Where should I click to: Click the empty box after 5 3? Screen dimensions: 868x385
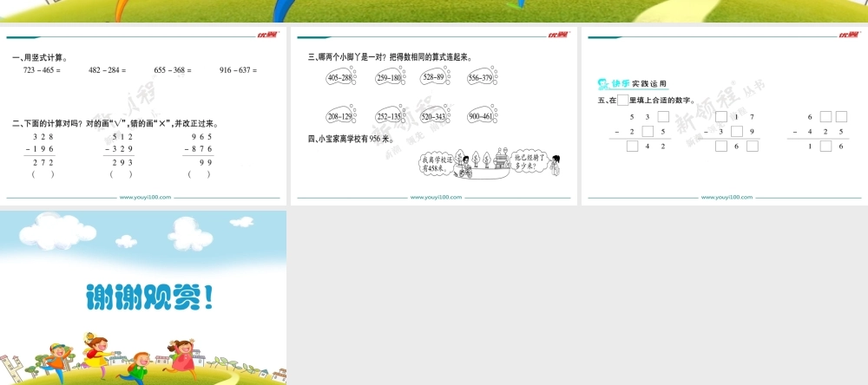click(x=663, y=117)
